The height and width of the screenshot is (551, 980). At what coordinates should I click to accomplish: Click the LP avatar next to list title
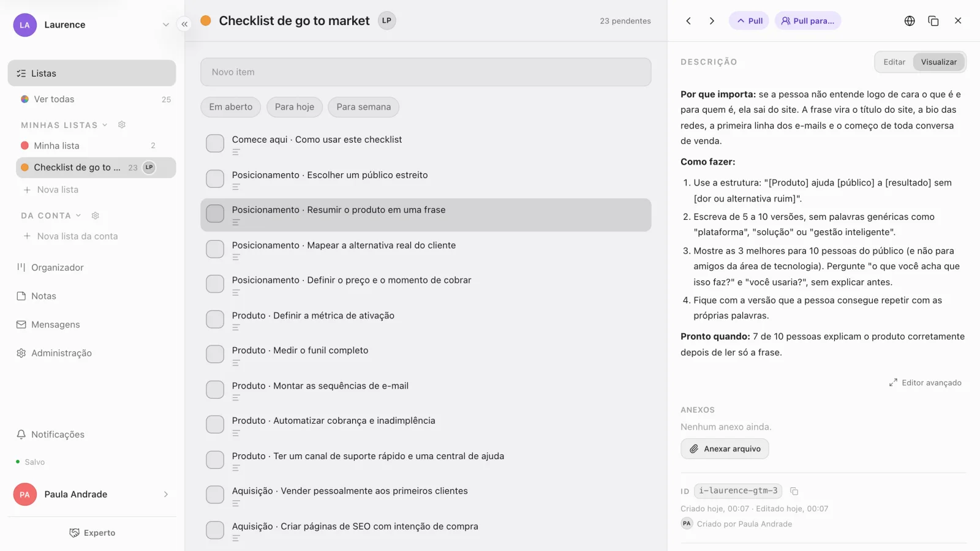[x=387, y=21]
